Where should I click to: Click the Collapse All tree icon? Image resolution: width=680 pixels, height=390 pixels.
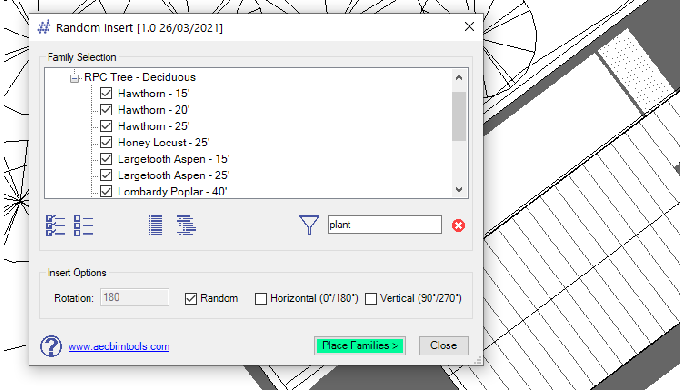click(155, 225)
